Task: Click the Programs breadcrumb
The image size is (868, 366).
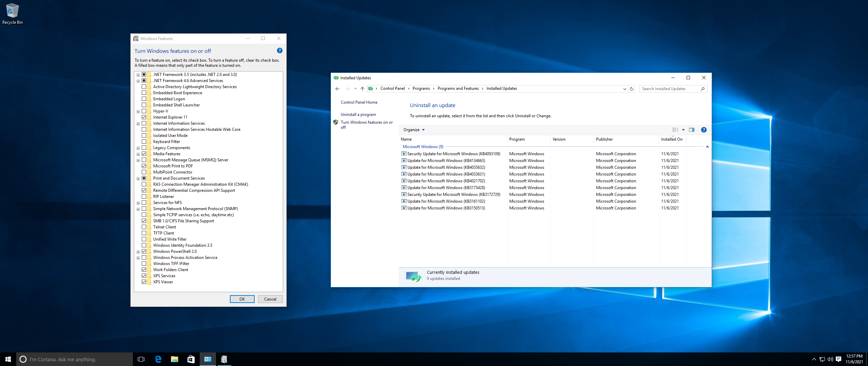Action: 421,88
